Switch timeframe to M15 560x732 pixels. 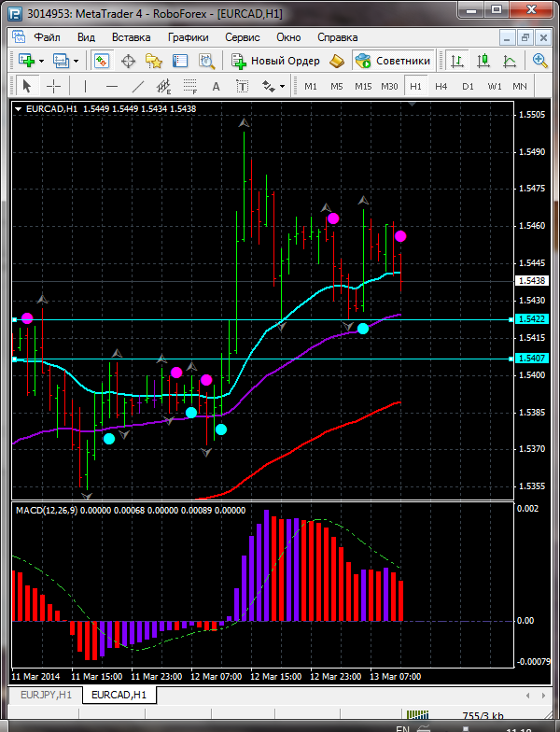(x=363, y=86)
